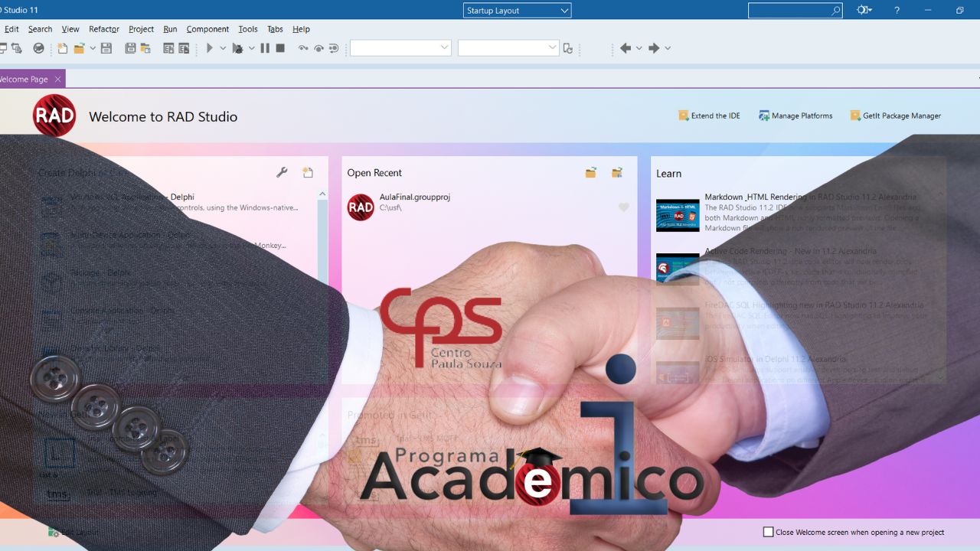
Task: Click the Pause toolbar icon
Action: pyautogui.click(x=265, y=48)
